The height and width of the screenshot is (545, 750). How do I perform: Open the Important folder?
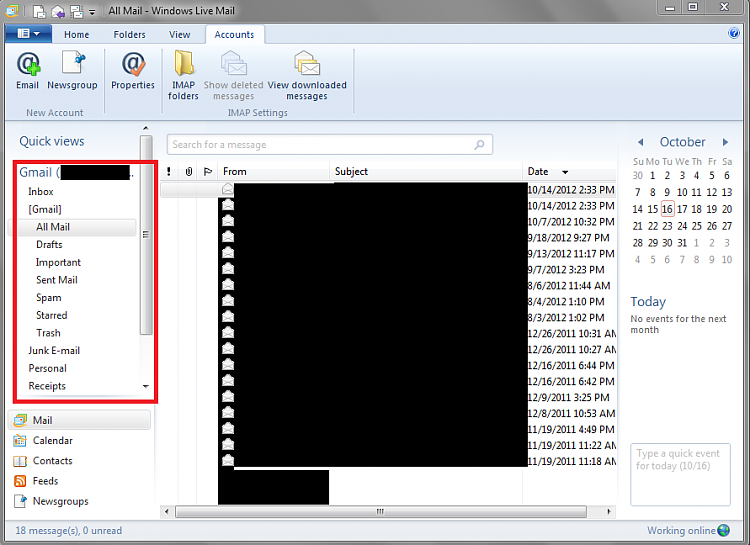click(58, 262)
